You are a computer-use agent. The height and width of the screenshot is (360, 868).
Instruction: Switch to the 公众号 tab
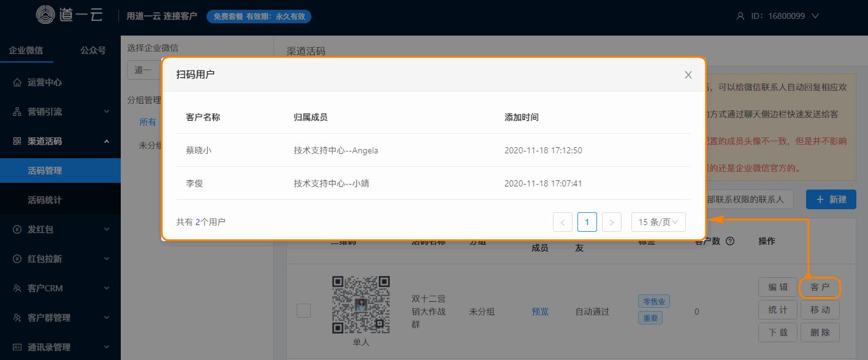pyautogui.click(x=93, y=50)
